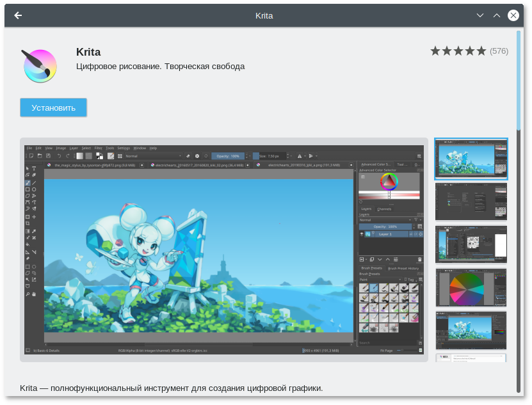
Task: Maximize window with the up chevron
Action: 496,15
